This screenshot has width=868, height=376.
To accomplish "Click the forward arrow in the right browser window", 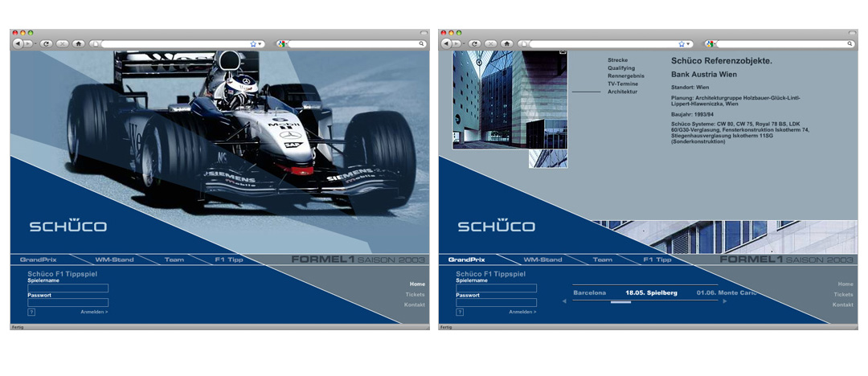I will (457, 43).
